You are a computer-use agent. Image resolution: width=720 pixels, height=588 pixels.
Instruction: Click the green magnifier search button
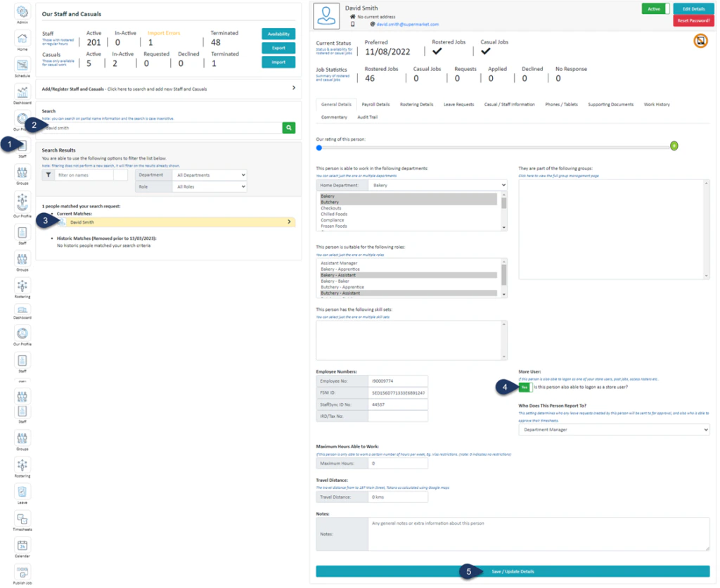coord(289,128)
